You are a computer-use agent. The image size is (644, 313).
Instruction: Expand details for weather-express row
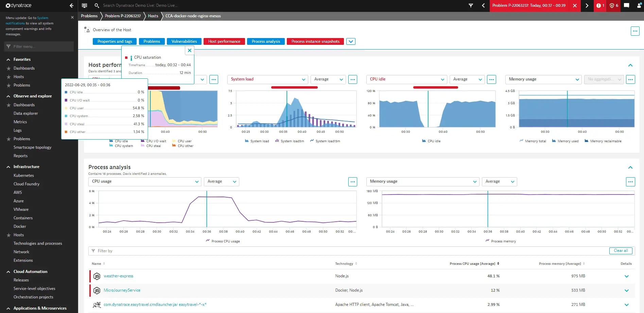click(627, 276)
